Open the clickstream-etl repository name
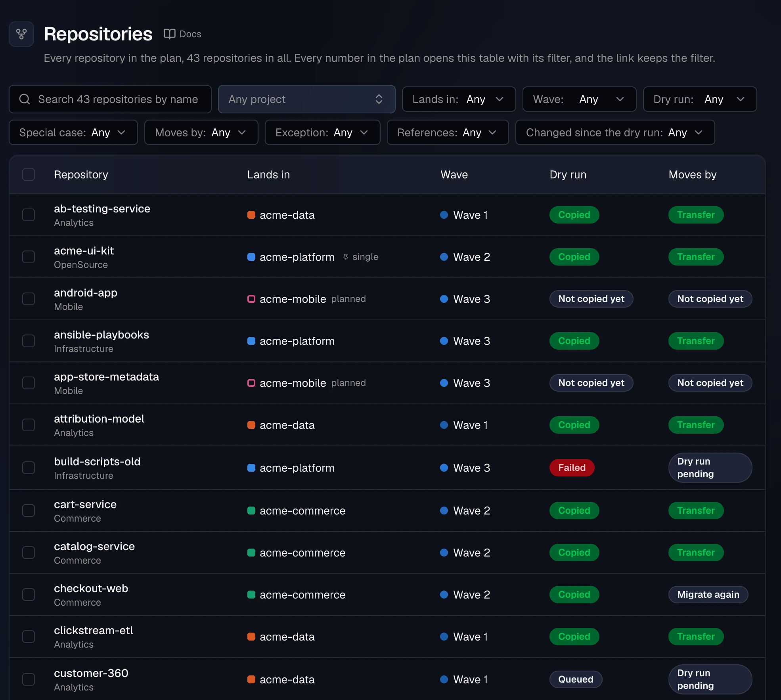The image size is (781, 700). tap(94, 630)
